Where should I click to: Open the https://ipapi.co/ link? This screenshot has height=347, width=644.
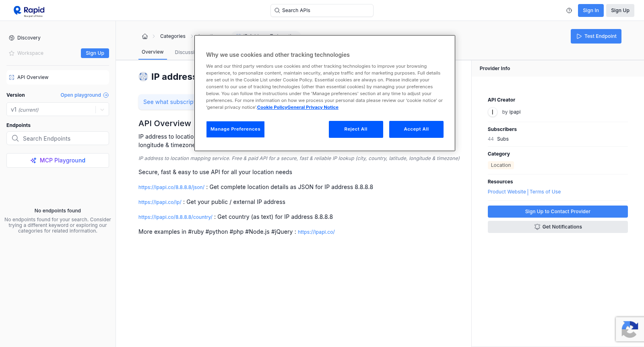pyautogui.click(x=316, y=232)
